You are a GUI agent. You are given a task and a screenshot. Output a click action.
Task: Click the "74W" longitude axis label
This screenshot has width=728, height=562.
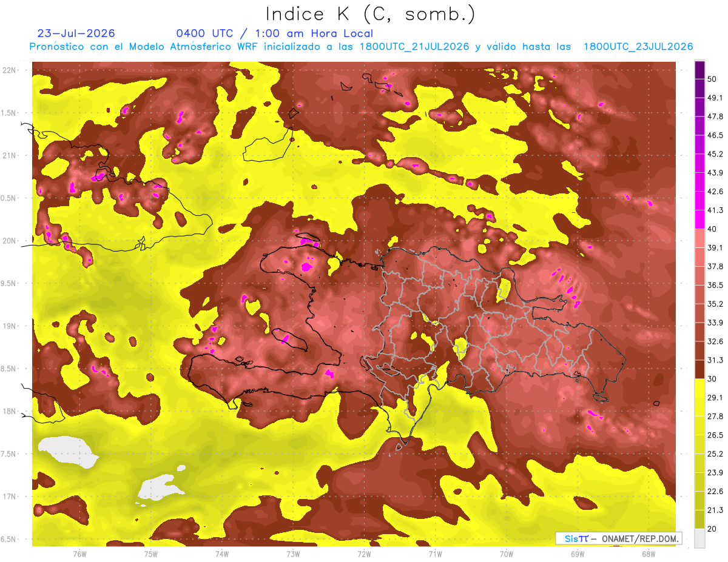[x=221, y=554]
